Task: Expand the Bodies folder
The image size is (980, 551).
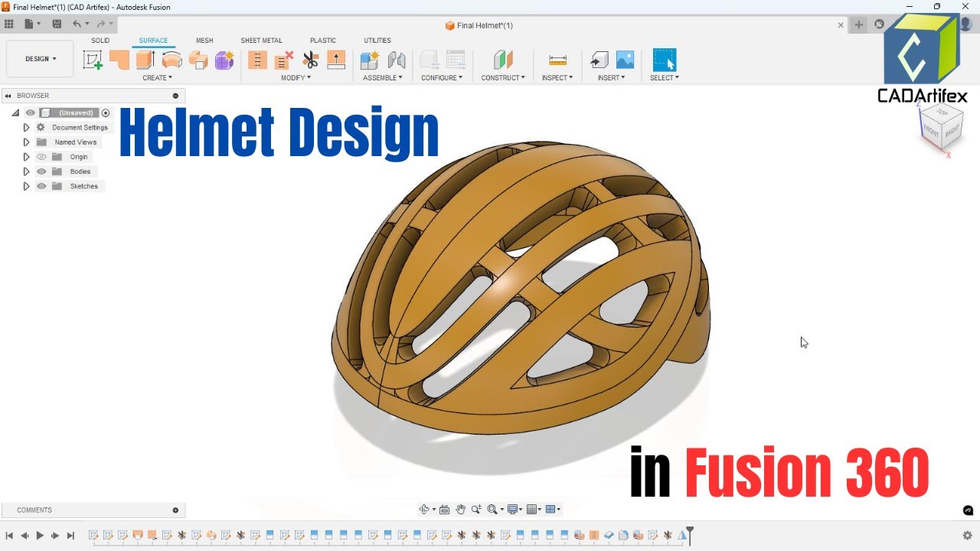Action: pyautogui.click(x=26, y=171)
